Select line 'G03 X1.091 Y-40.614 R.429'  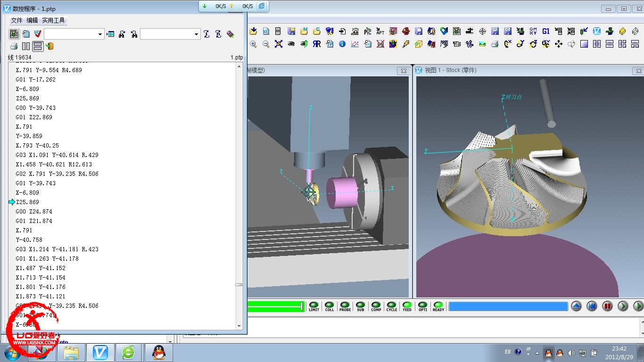coord(57,155)
